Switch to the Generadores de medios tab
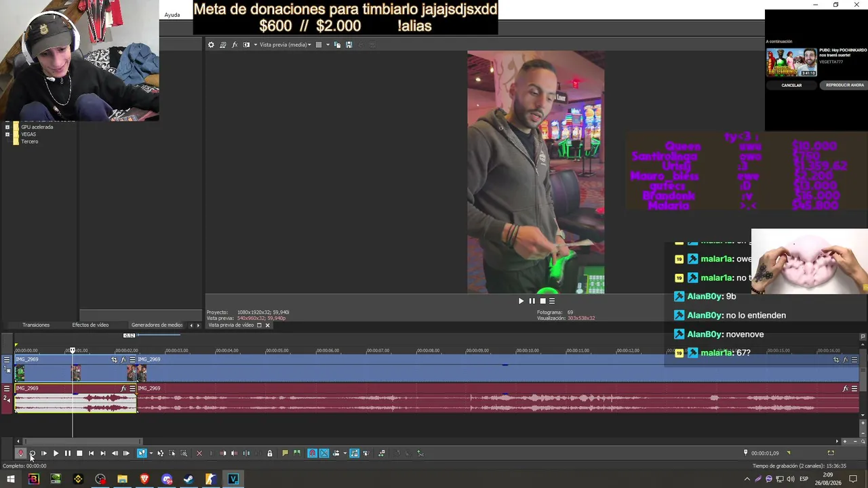868x488 pixels. [157, 325]
